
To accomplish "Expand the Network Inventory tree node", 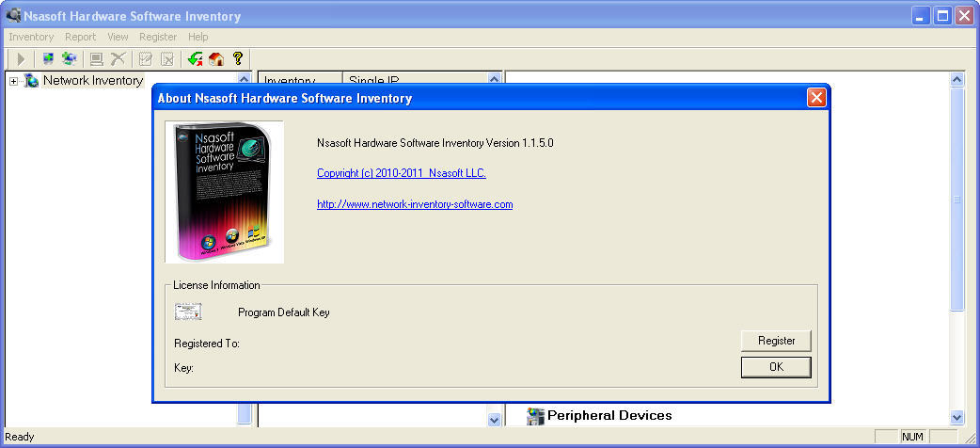I will tap(14, 81).
